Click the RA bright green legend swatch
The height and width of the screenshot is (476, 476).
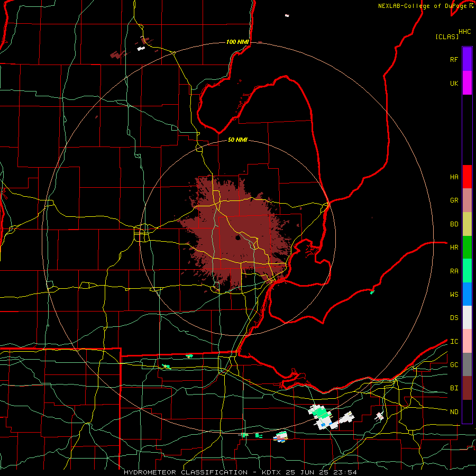(467, 271)
